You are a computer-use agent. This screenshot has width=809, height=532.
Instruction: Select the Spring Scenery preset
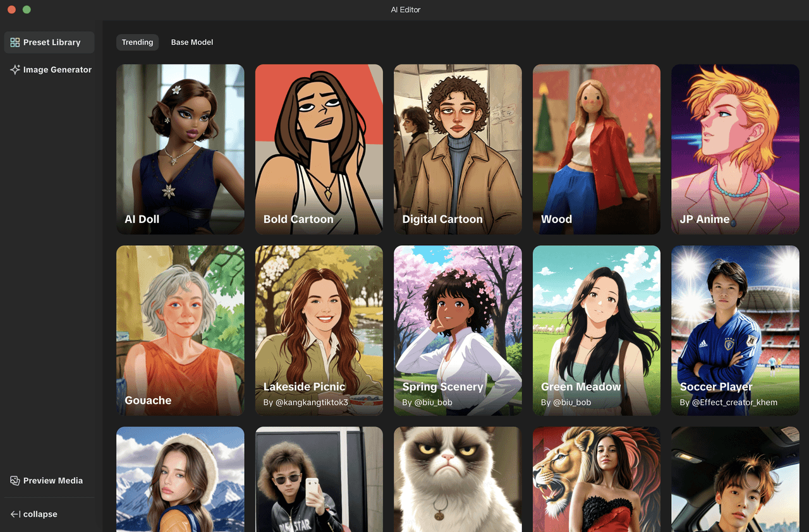[x=458, y=330]
